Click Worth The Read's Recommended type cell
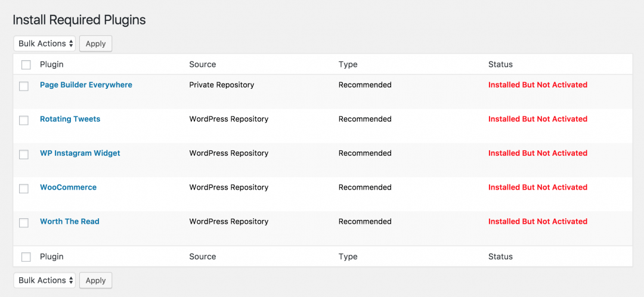Image resolution: width=644 pixels, height=297 pixels. (x=365, y=221)
